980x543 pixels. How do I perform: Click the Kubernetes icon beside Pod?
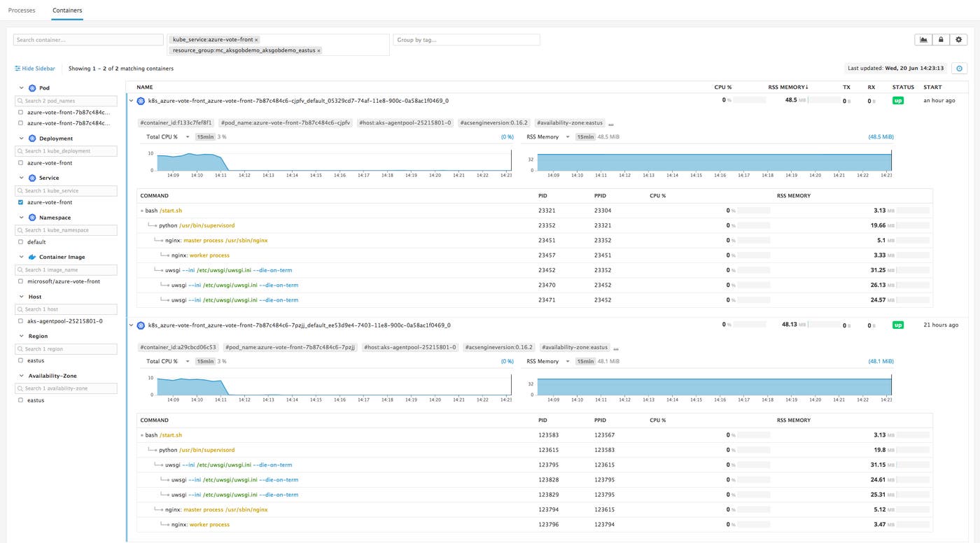[x=32, y=88]
